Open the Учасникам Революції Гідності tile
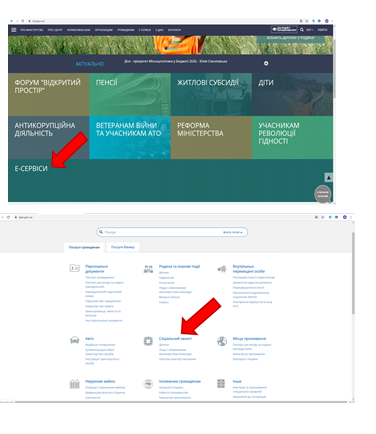 click(x=292, y=137)
